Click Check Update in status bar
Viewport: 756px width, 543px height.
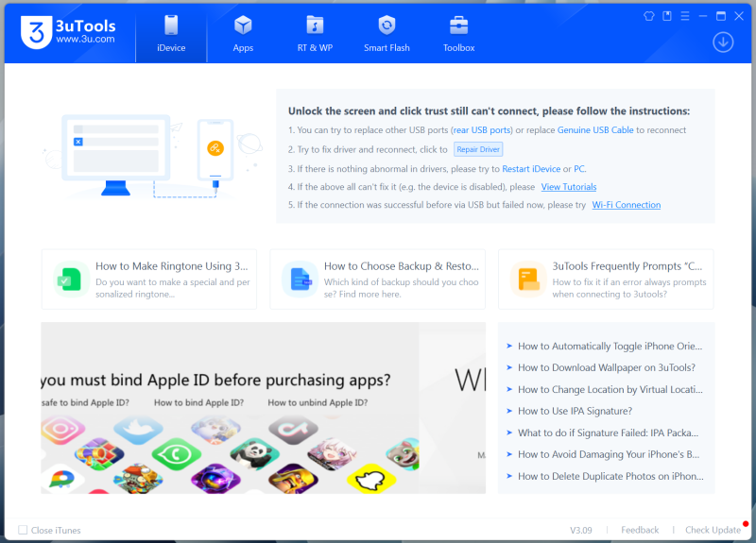[713, 530]
